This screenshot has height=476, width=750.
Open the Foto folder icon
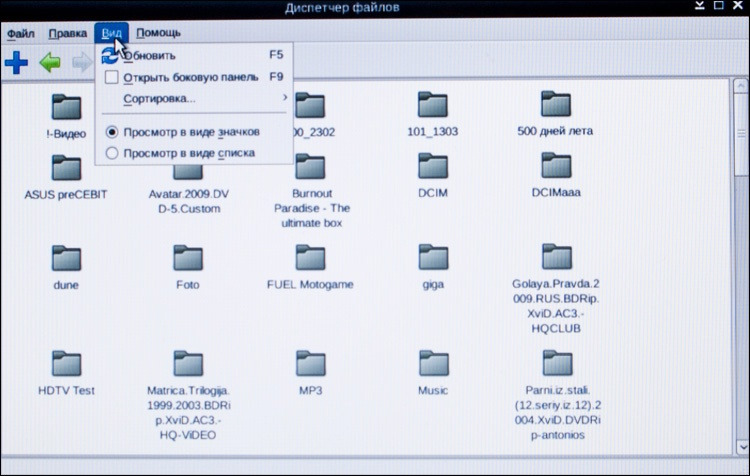click(x=188, y=259)
